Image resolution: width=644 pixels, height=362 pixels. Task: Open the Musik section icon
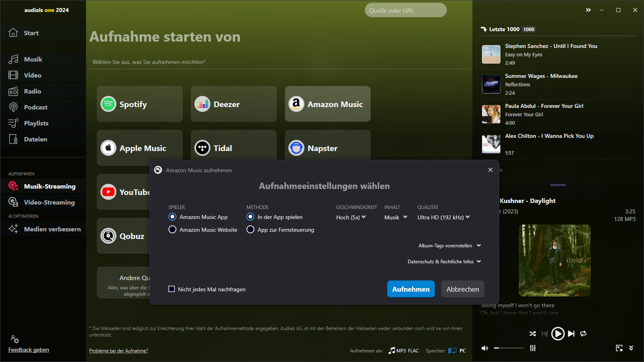[x=13, y=59]
